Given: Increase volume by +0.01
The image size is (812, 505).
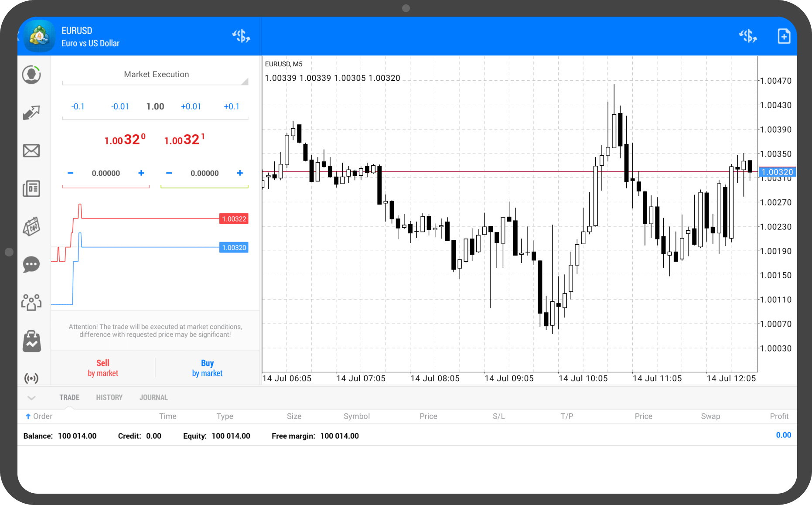Looking at the screenshot, I should (191, 106).
